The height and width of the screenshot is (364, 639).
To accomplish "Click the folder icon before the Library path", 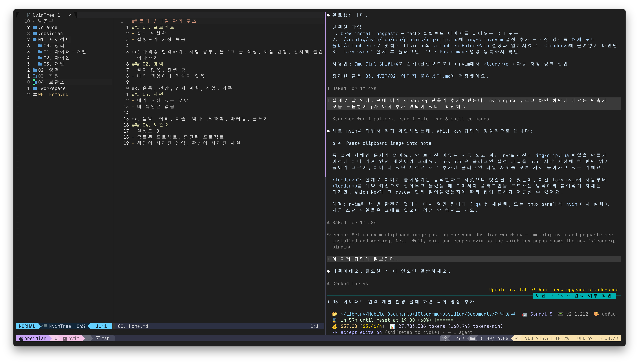I will click(335, 314).
